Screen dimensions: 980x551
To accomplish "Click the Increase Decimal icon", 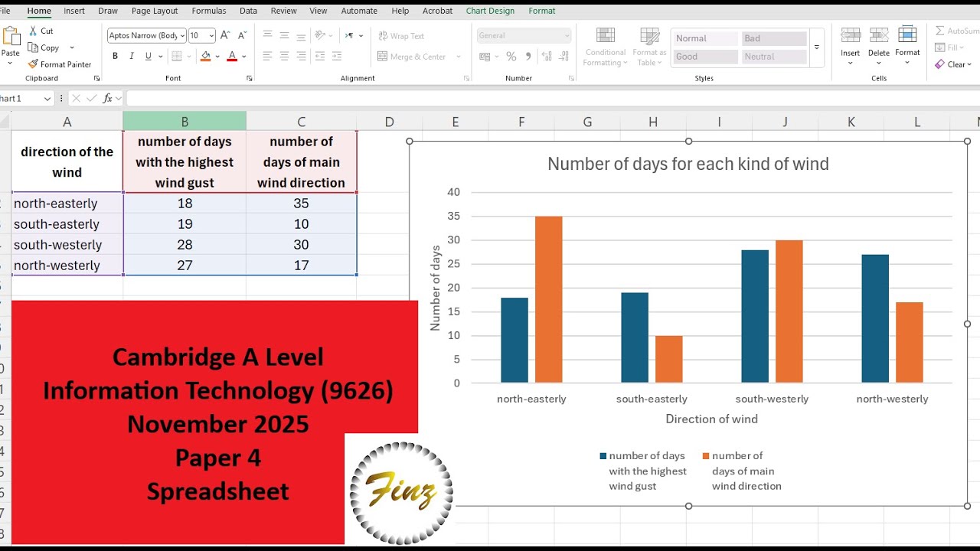I will [546, 56].
